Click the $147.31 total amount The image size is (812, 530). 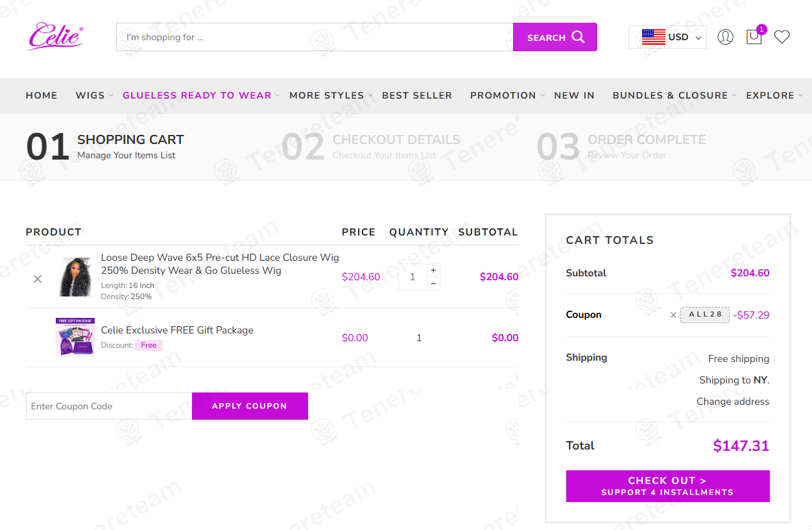pyautogui.click(x=741, y=446)
